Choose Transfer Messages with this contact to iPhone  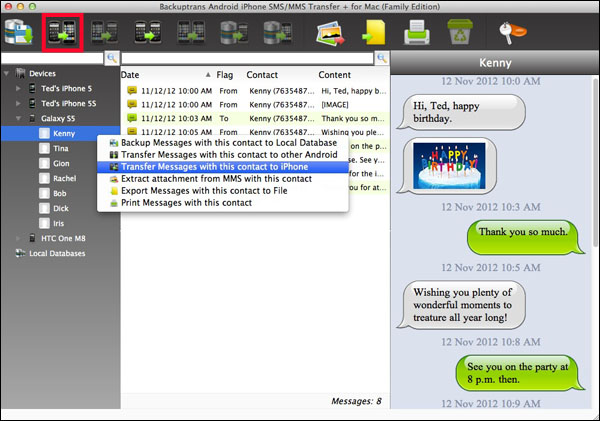[214, 166]
